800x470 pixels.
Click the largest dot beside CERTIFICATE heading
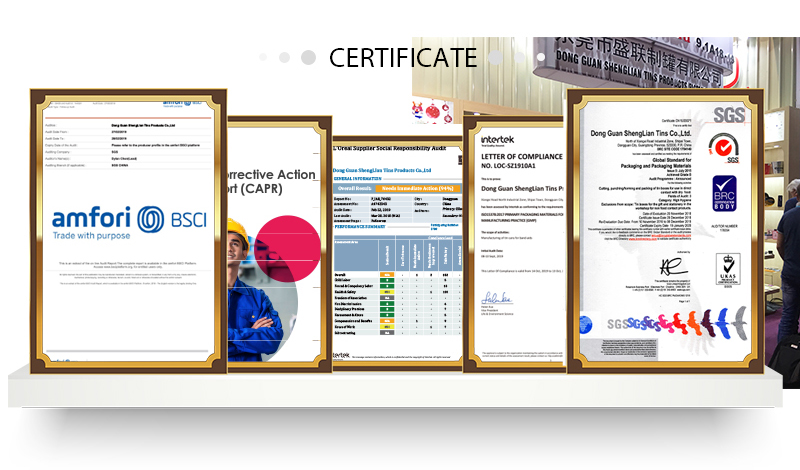pyautogui.click(x=310, y=57)
